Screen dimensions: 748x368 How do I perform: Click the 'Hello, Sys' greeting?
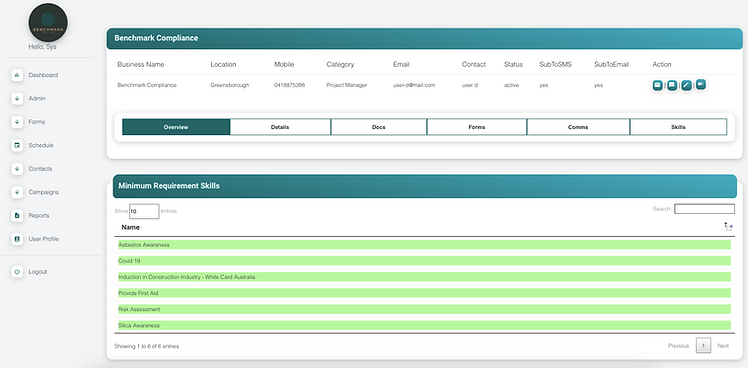click(42, 47)
